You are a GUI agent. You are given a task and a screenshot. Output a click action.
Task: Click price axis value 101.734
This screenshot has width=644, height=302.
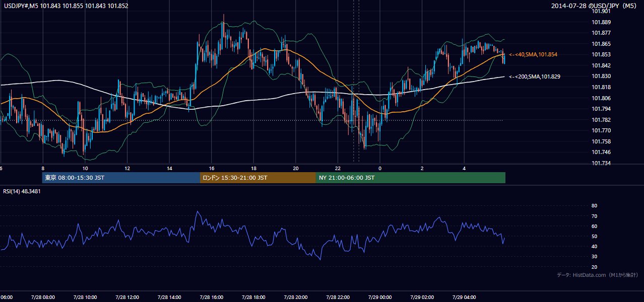coord(601,163)
